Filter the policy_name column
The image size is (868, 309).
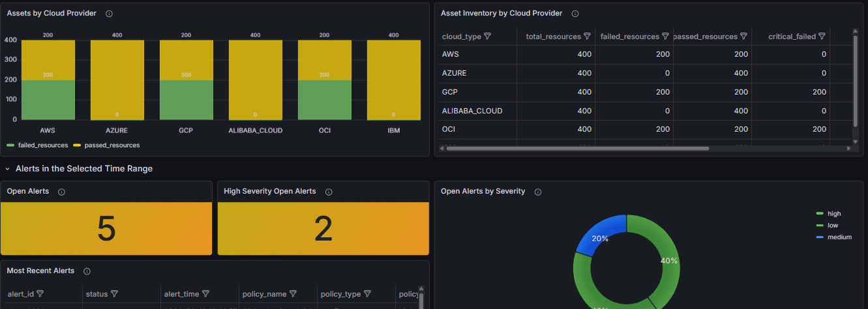coord(293,294)
